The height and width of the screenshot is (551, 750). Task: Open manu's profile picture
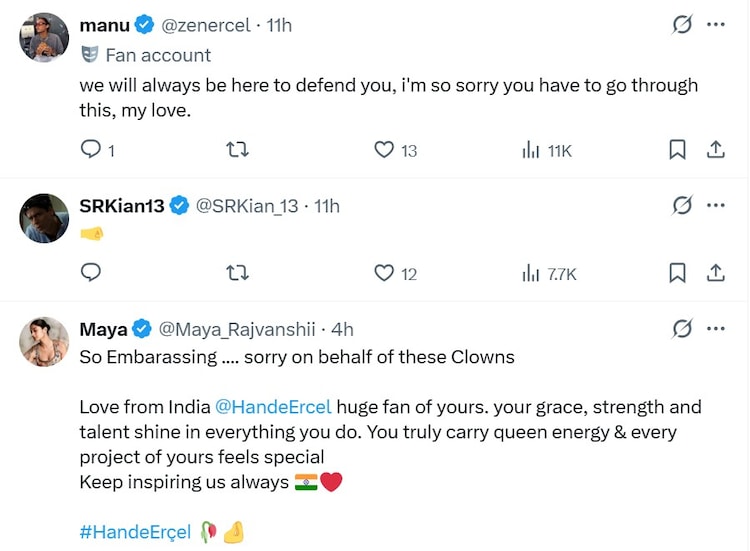coord(44,39)
